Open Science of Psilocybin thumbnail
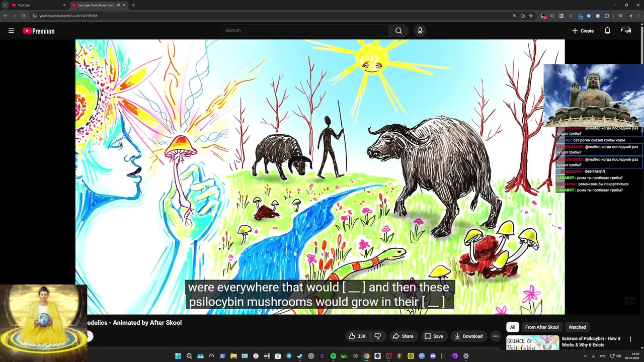This screenshot has width=644, height=362. pos(532,343)
